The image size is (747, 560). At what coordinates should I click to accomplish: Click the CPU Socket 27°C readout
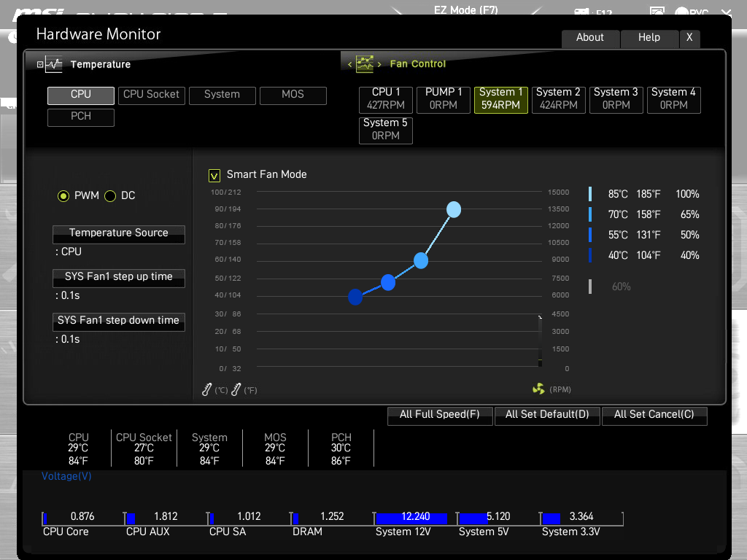(144, 448)
